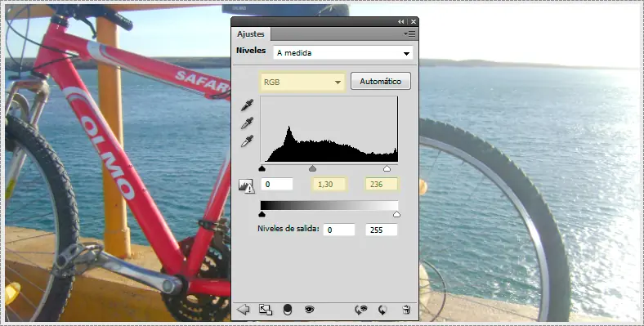Select the Ajustes tab

point(251,34)
